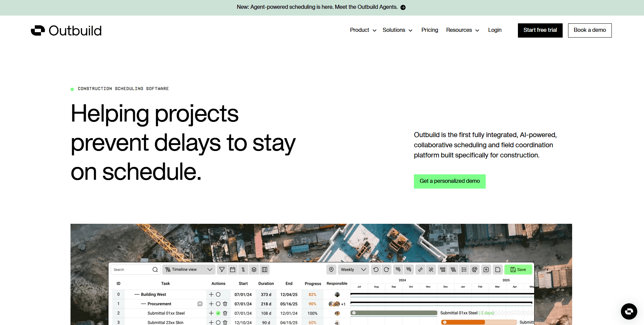
Task: Select the Submittal 01xx Steel Gantt bar
Action: click(x=394, y=313)
